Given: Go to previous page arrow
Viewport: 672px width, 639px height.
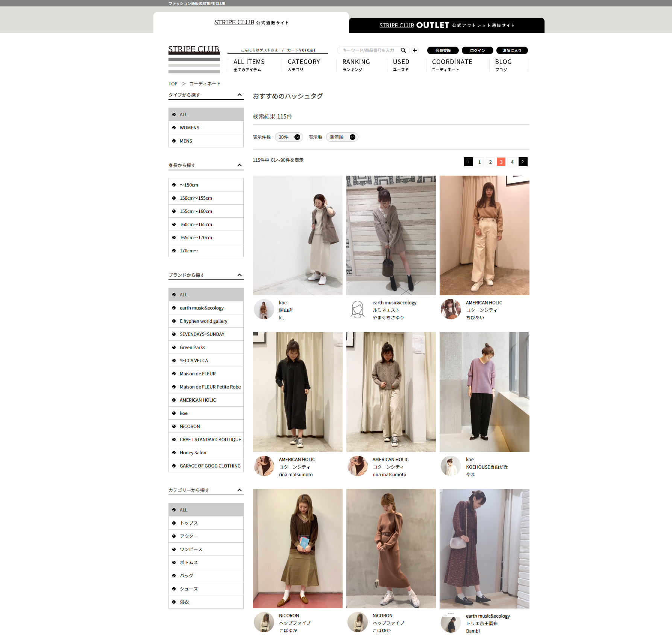Looking at the screenshot, I should (x=469, y=162).
